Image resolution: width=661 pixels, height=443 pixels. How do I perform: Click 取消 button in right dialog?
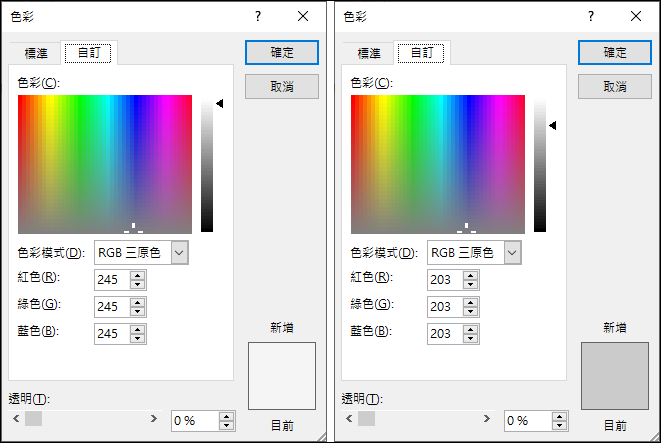tap(615, 86)
